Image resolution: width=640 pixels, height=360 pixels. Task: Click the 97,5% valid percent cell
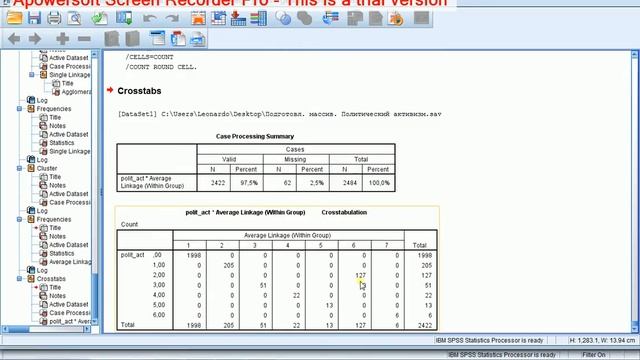coord(247,183)
